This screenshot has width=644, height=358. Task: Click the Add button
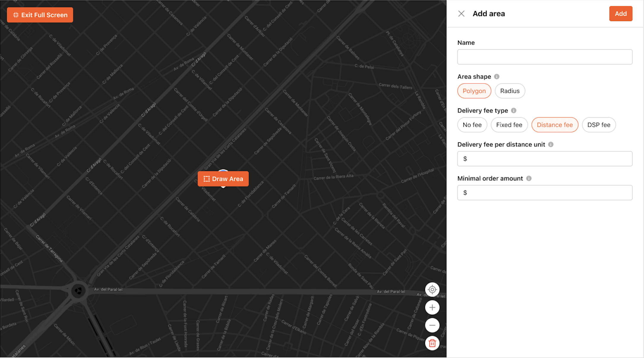click(x=621, y=14)
